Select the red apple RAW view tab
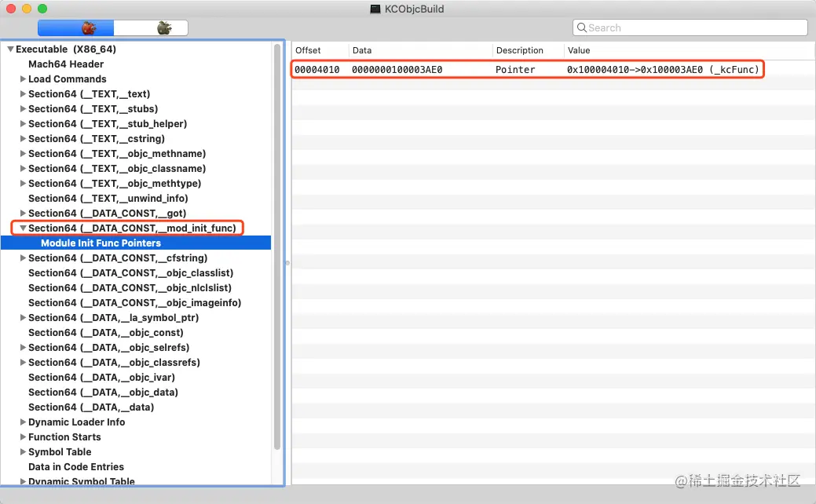816x504 pixels. [x=76, y=28]
